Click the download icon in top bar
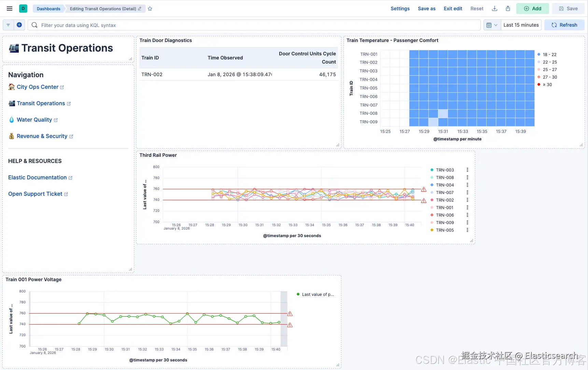The width and height of the screenshot is (588, 370). pyautogui.click(x=494, y=9)
